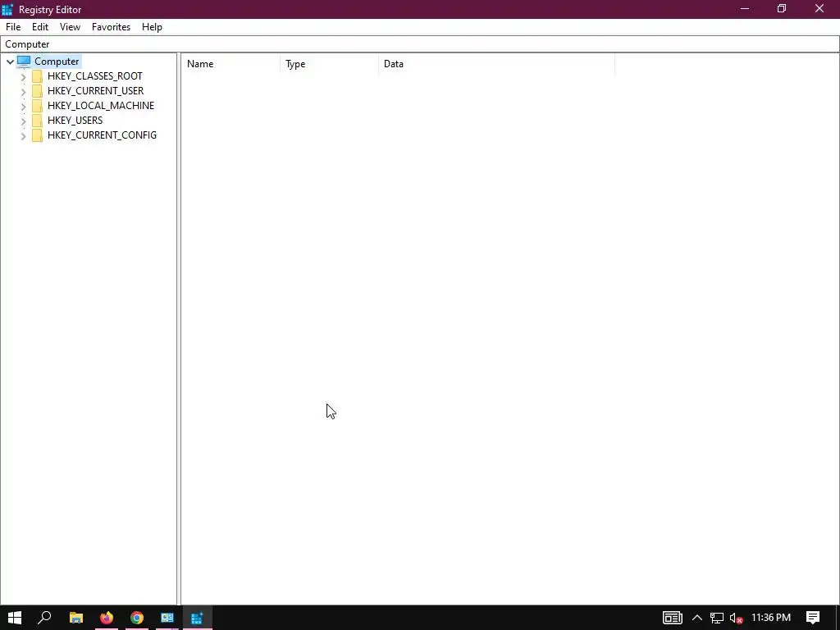
Task: Click the Computer monitor icon in tree
Action: click(24, 61)
